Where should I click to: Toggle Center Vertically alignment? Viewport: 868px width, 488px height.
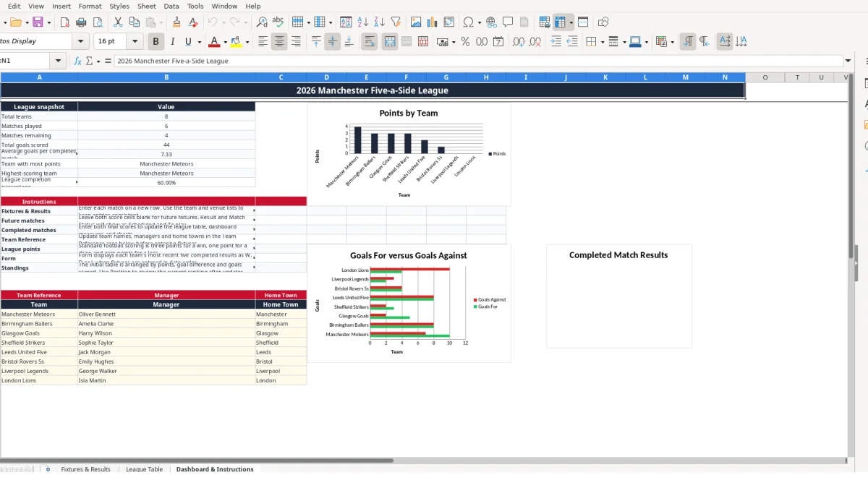click(x=332, y=42)
